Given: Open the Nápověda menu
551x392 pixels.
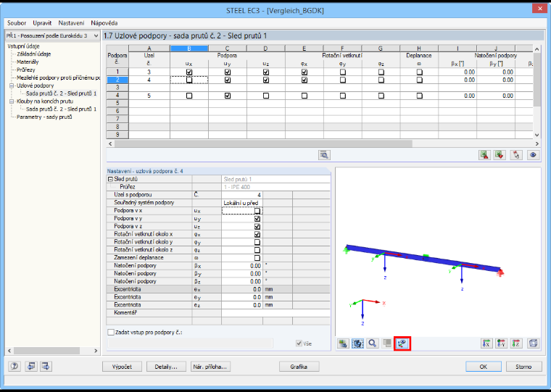Looking at the screenshot, I should click(104, 23).
